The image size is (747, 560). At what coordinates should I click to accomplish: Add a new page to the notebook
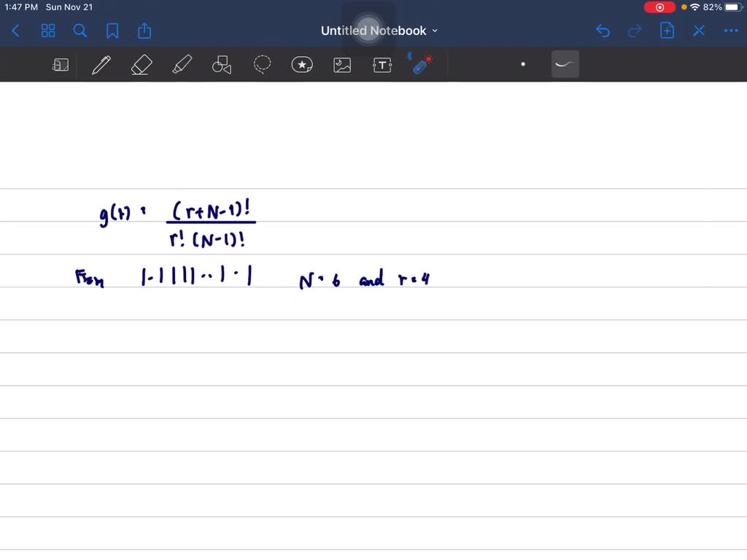pos(666,30)
